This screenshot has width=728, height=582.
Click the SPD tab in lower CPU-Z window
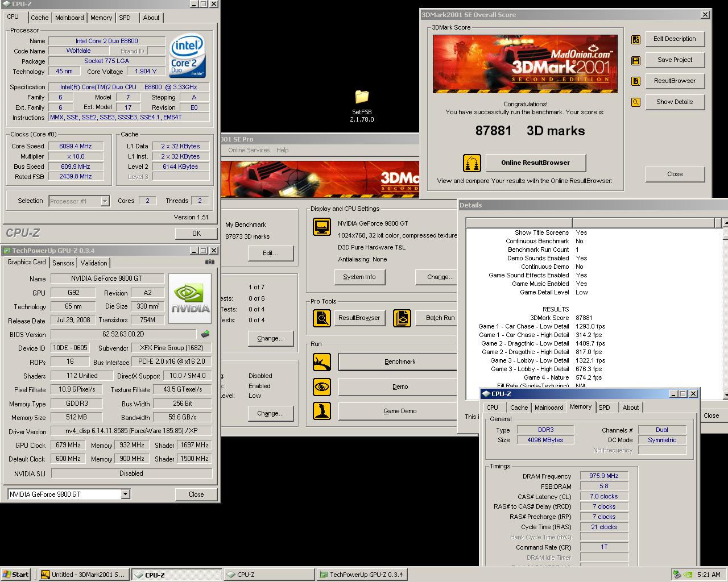[x=605, y=408]
